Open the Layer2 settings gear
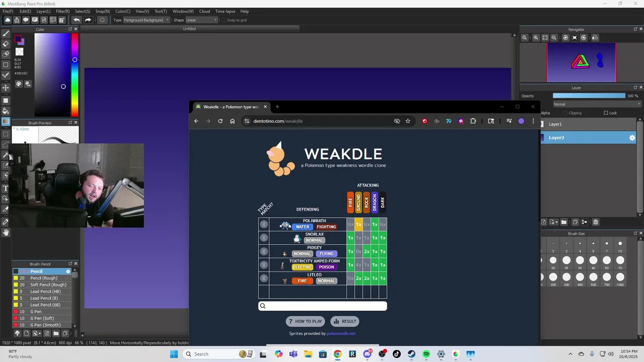 tap(632, 138)
